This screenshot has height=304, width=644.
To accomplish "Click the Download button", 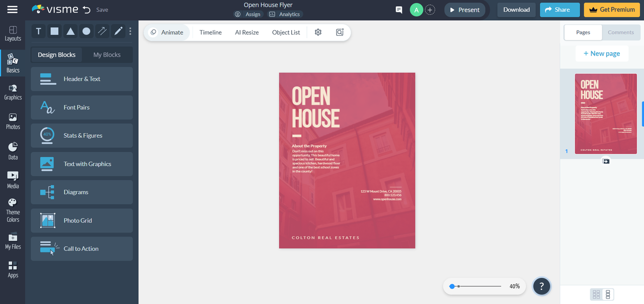I will pyautogui.click(x=516, y=10).
